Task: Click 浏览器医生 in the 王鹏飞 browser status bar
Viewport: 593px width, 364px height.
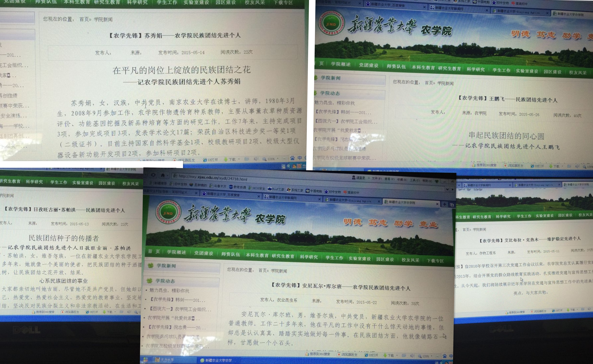Action: [x=514, y=165]
